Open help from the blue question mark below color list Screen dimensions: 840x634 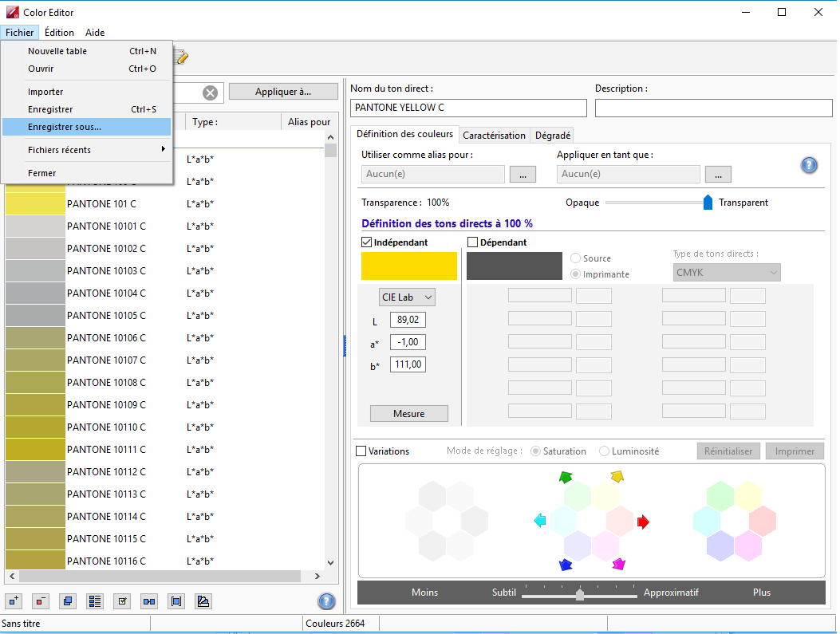[326, 601]
